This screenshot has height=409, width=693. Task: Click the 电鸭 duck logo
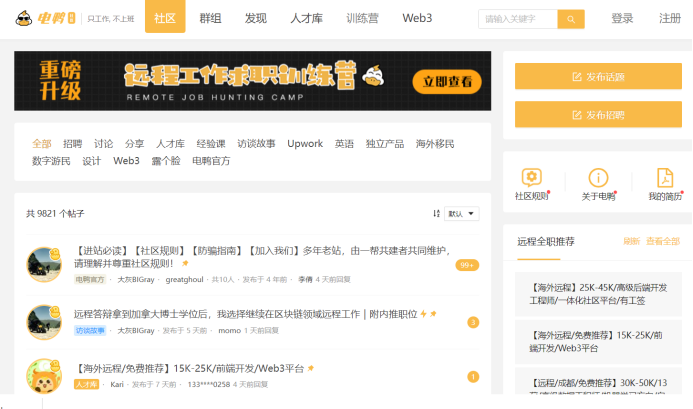coord(45,18)
